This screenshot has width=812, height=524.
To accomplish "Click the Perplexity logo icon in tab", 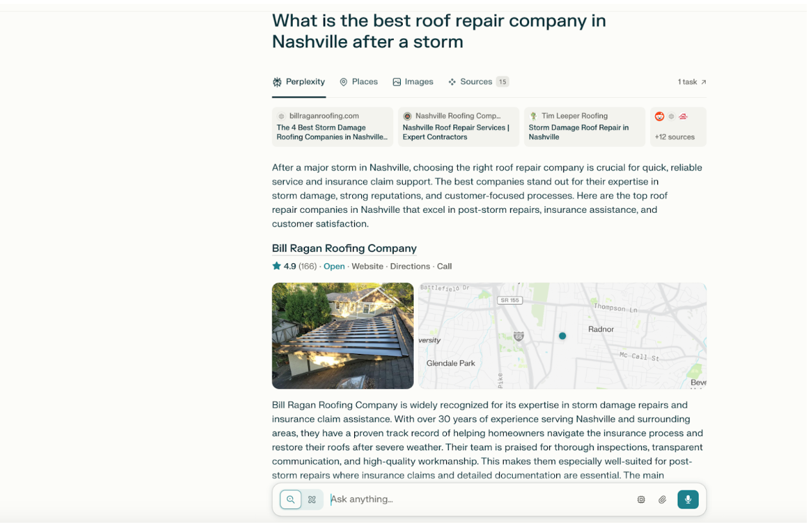I will [x=277, y=82].
